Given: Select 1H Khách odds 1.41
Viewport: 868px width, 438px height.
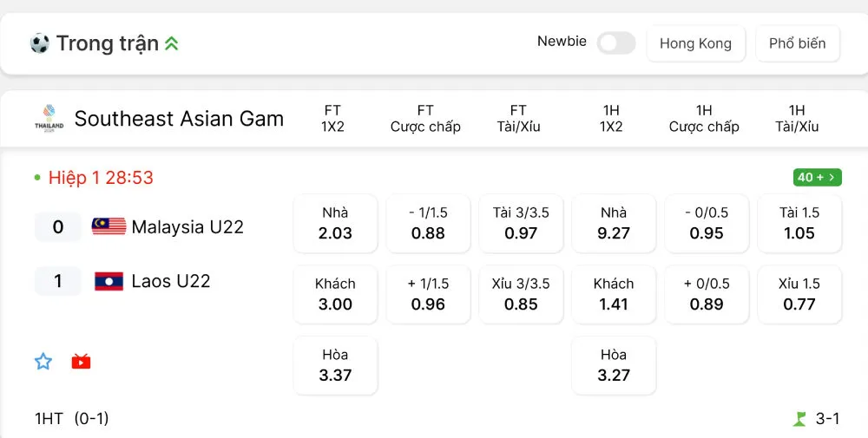Looking at the screenshot, I should pyautogui.click(x=614, y=295).
